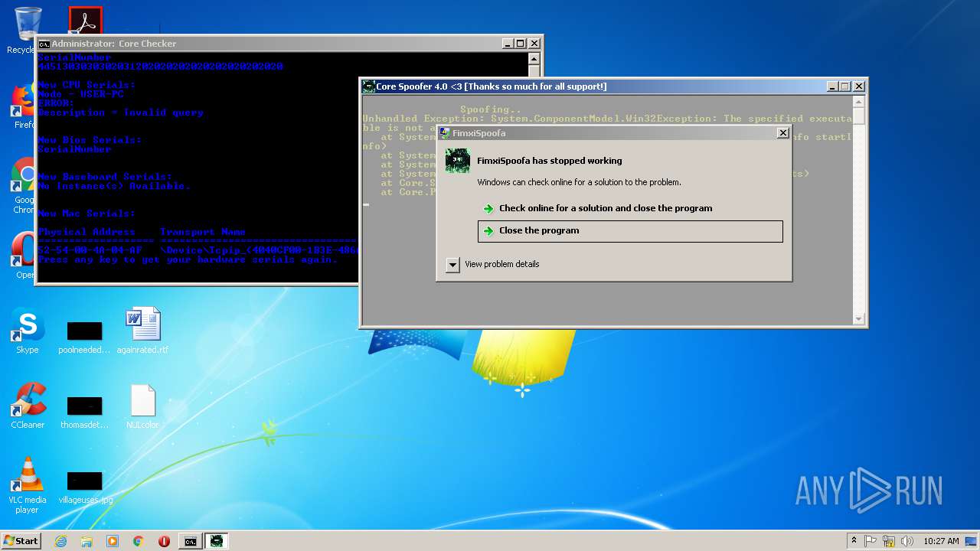The image size is (980, 551).
Task: Click 'New Mac Serials:' text in Core Checker
Action: [87, 214]
